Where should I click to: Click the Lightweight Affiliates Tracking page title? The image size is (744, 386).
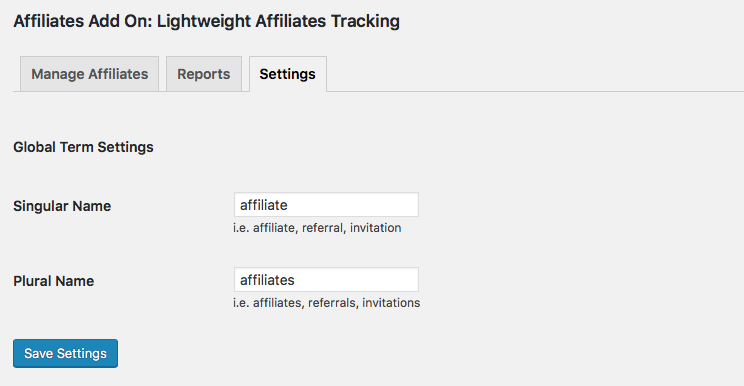click(x=206, y=21)
